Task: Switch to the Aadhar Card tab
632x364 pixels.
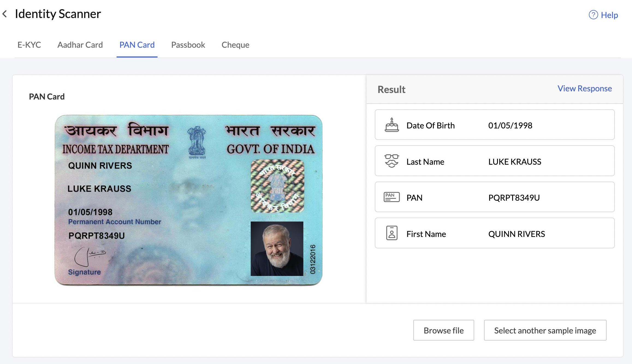Action: [80, 44]
